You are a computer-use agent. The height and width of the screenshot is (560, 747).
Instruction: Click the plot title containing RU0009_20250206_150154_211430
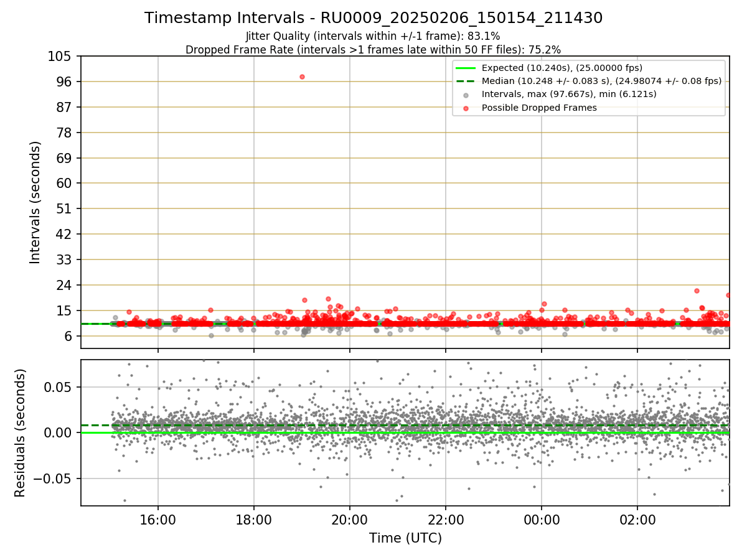coord(374,18)
